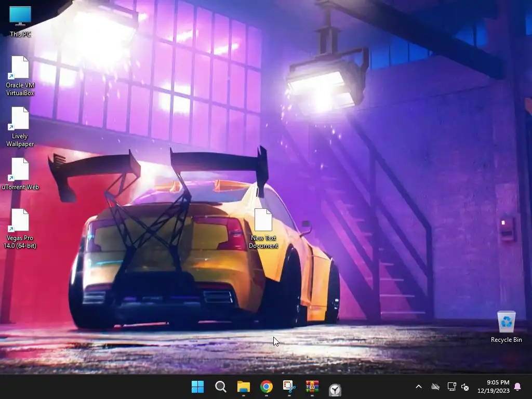Viewport: 532px width, 399px height.
Task: Show hidden system tray icons
Action: point(419,387)
